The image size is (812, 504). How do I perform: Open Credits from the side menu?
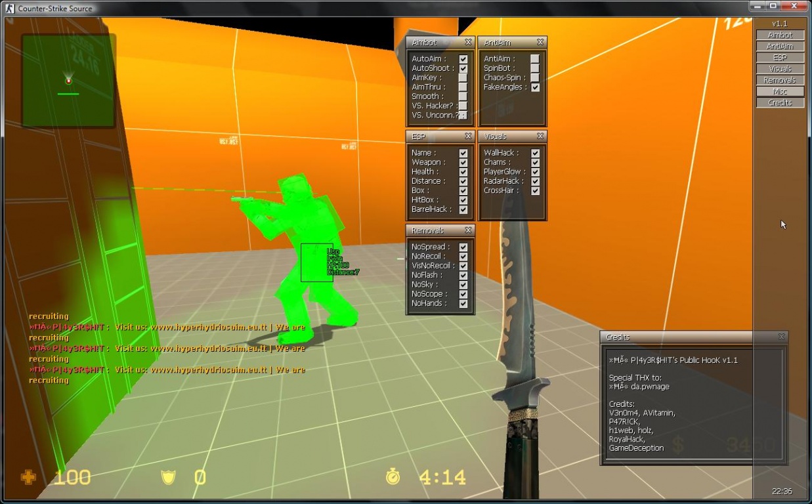click(x=780, y=102)
